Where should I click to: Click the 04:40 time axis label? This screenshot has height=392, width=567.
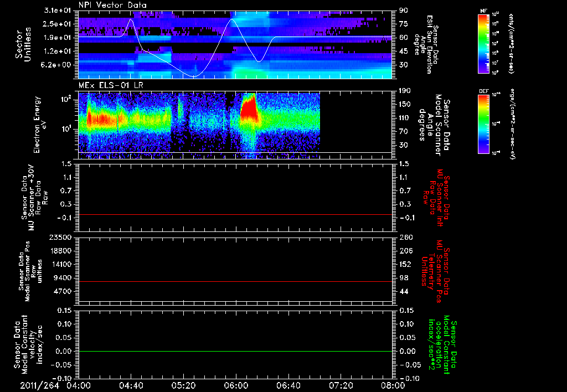pos(131,385)
